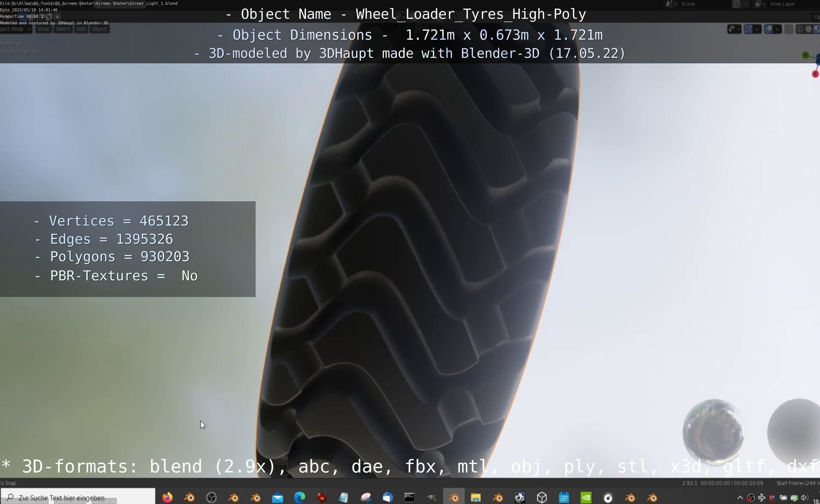The height and width of the screenshot is (504, 820).
Task: Open Firefox from the taskbar
Action: pyautogui.click(x=168, y=497)
